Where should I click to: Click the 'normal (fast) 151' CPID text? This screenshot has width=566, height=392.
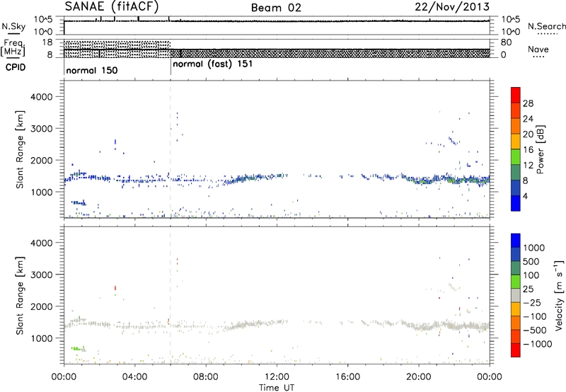[213, 64]
